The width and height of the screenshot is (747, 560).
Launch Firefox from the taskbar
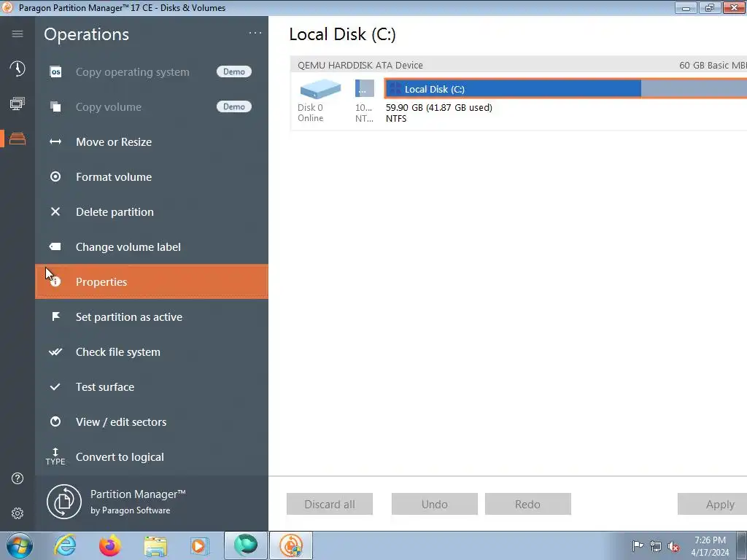tap(110, 545)
